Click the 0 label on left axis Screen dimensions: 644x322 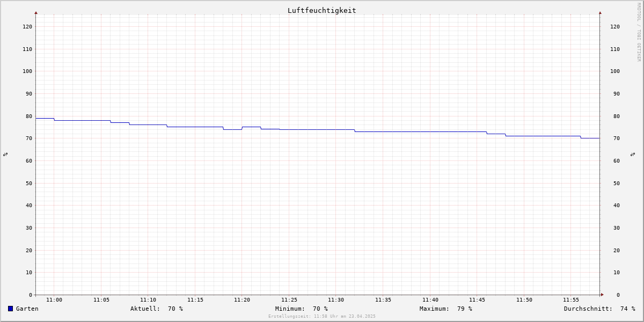[x=31, y=295]
